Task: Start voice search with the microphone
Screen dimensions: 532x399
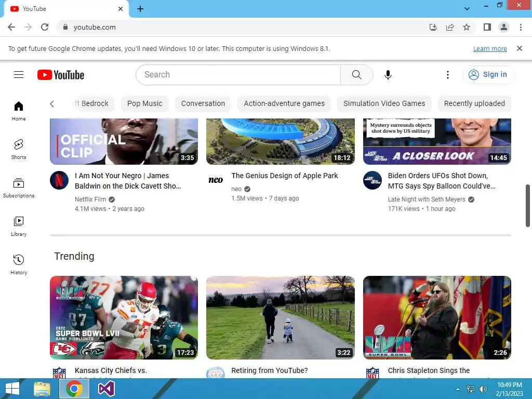Action: tap(388, 75)
